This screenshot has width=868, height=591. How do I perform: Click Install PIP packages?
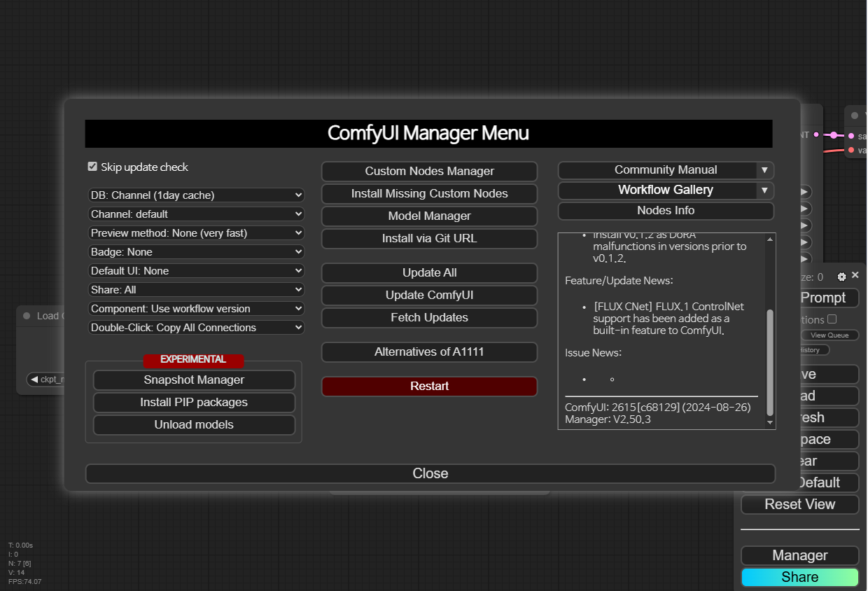(194, 403)
